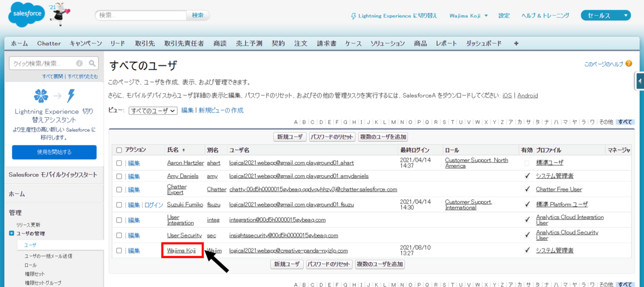This screenshot has width=644, height=287.
Task: Click このページのヘルプ link
Action: click(604, 64)
